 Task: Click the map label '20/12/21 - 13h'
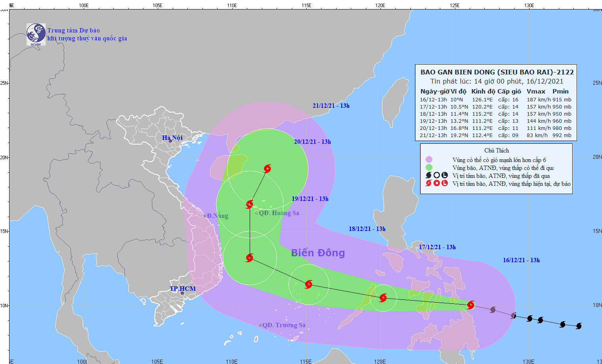click(x=312, y=142)
